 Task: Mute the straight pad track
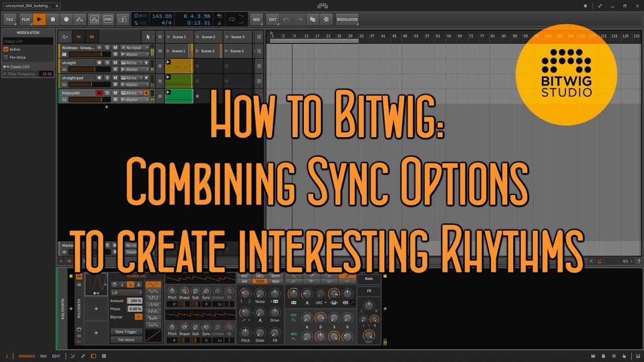[115, 78]
